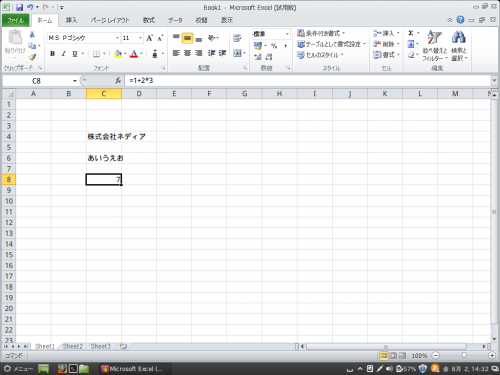Toggle center text alignment

click(187, 53)
